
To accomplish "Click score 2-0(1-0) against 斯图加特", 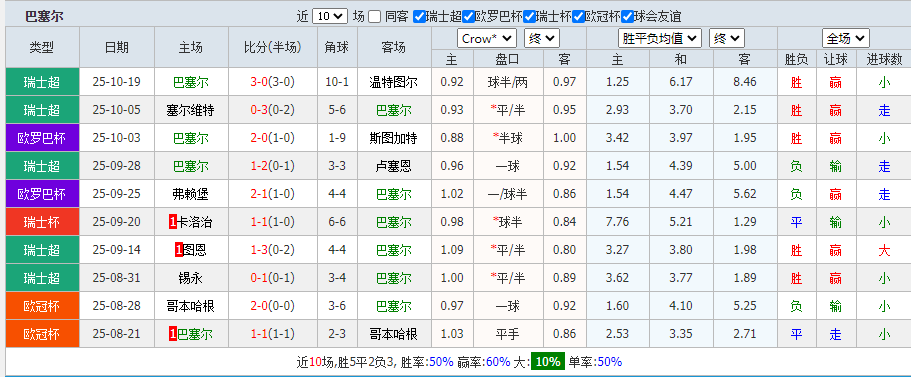I will (x=272, y=138).
